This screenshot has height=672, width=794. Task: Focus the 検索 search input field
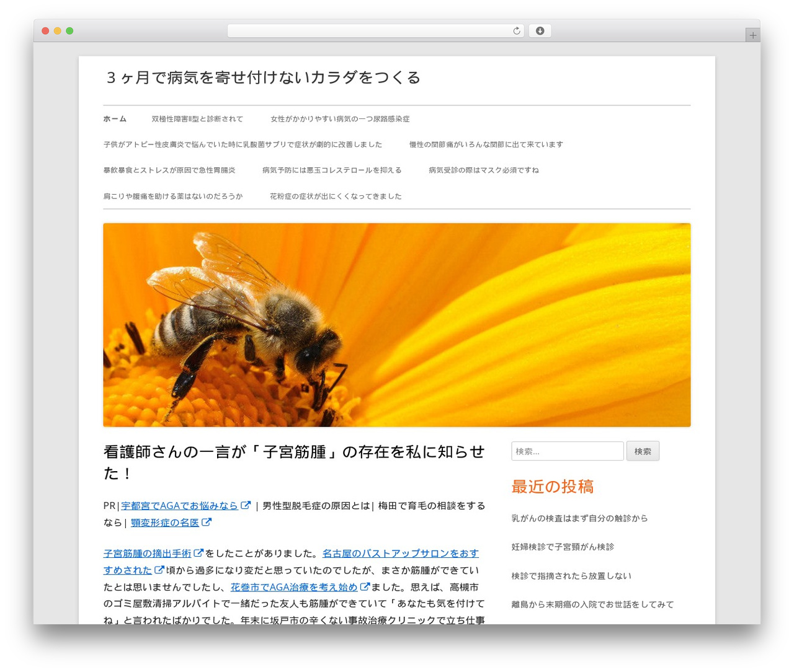[x=568, y=451]
